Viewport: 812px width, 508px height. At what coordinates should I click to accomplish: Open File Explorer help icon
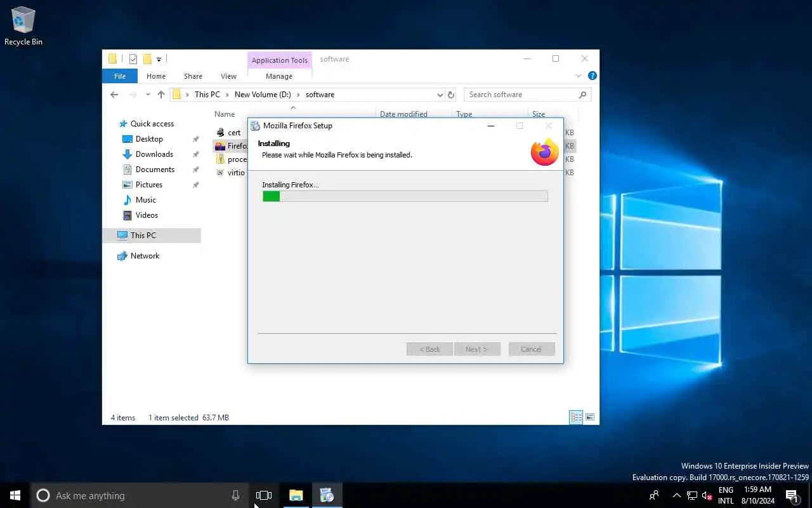pyautogui.click(x=592, y=76)
